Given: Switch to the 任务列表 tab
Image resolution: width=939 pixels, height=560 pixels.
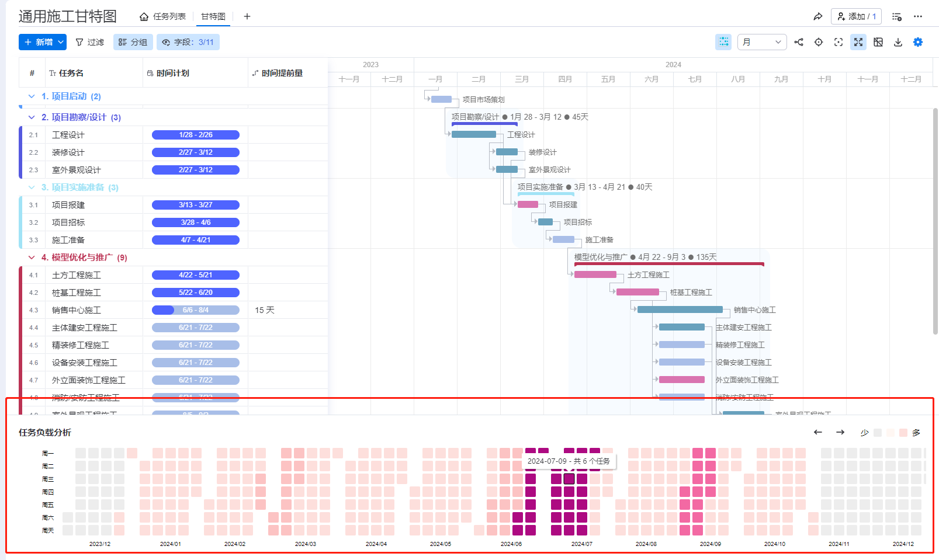Looking at the screenshot, I should tap(163, 16).
